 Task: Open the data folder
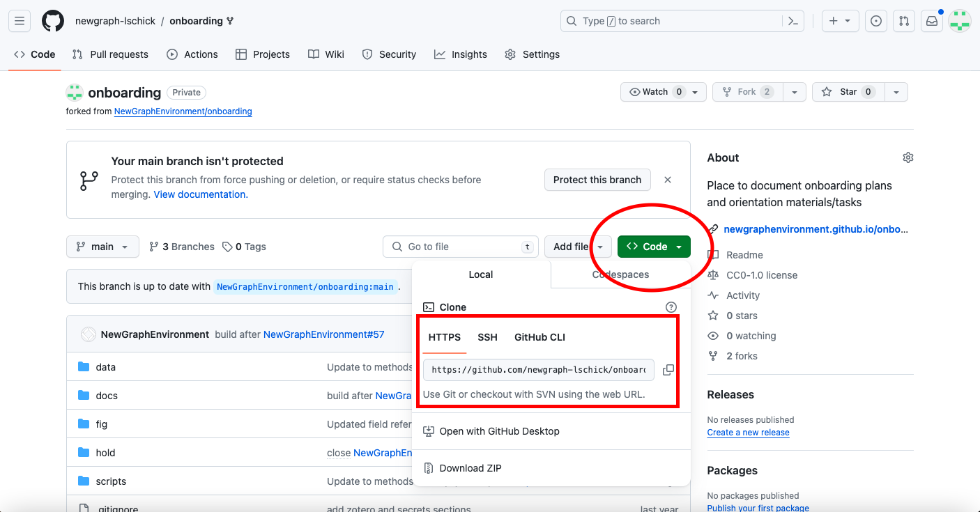coord(106,367)
